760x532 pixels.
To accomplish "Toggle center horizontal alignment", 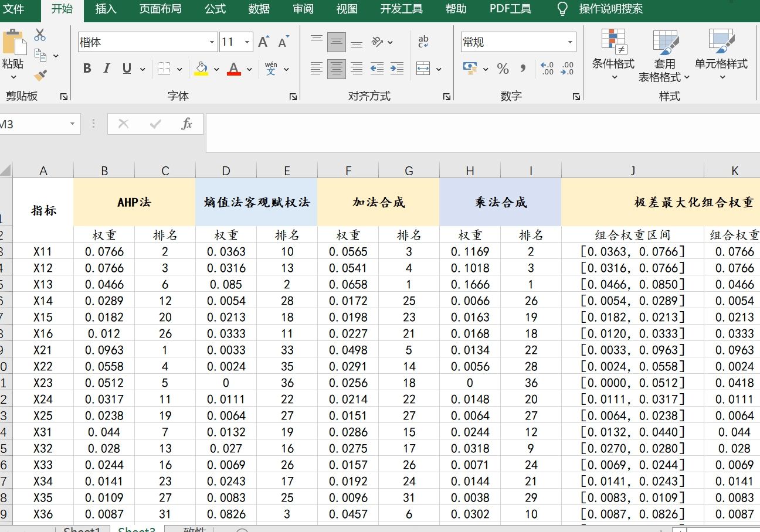I will click(x=337, y=69).
